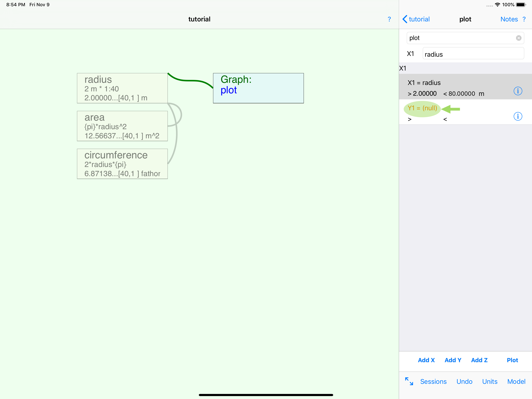Tap the Plot button
532x399 pixels.
[x=512, y=360]
